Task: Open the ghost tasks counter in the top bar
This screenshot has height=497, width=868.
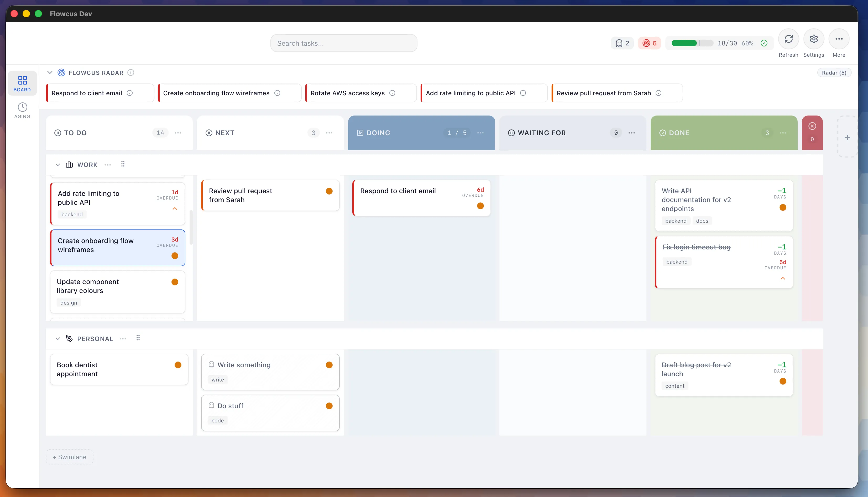Action: pyautogui.click(x=622, y=43)
